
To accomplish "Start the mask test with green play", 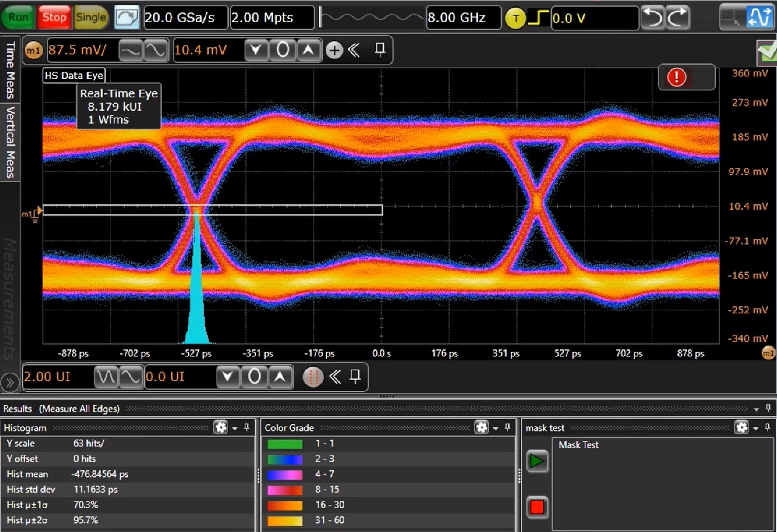I will click(537, 461).
